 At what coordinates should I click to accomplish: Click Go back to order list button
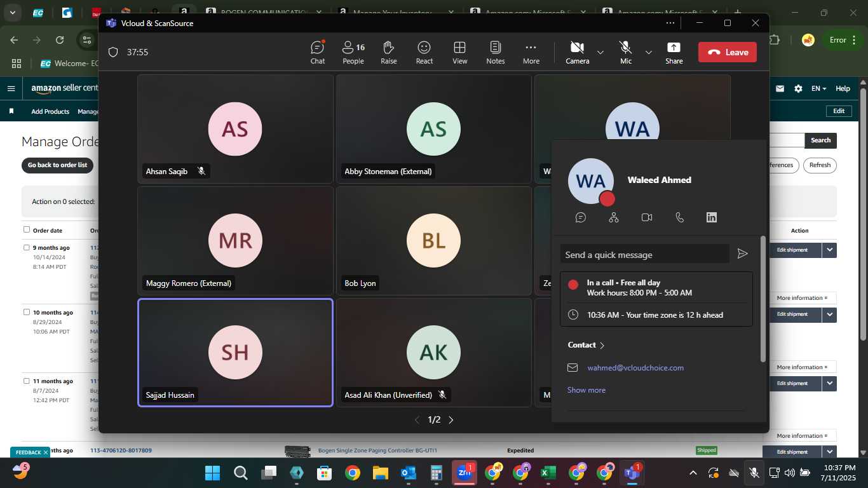[57, 165]
